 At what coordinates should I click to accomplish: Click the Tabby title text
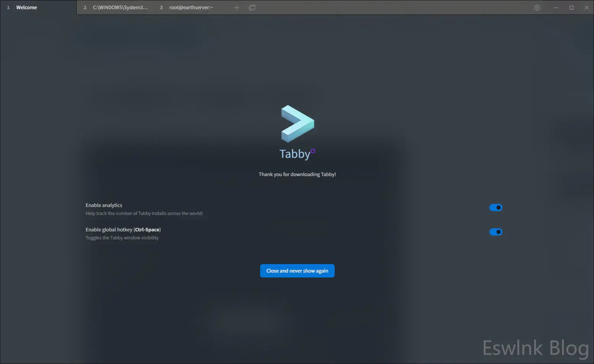(295, 154)
